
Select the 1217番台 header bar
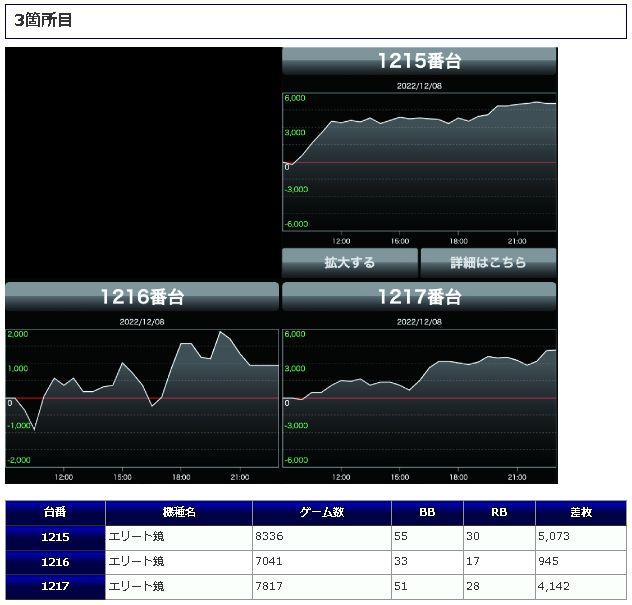[x=419, y=297]
